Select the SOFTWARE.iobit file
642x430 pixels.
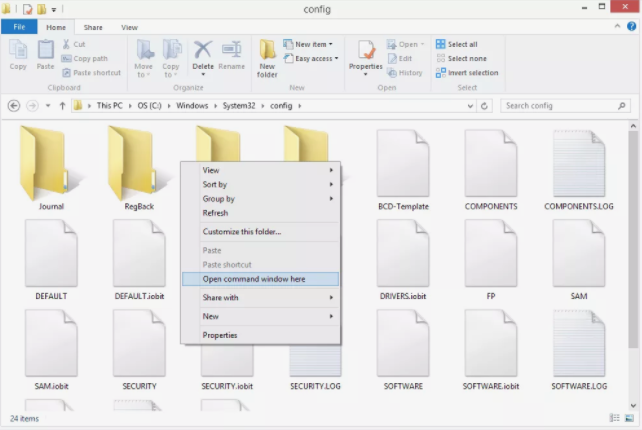[491, 349]
